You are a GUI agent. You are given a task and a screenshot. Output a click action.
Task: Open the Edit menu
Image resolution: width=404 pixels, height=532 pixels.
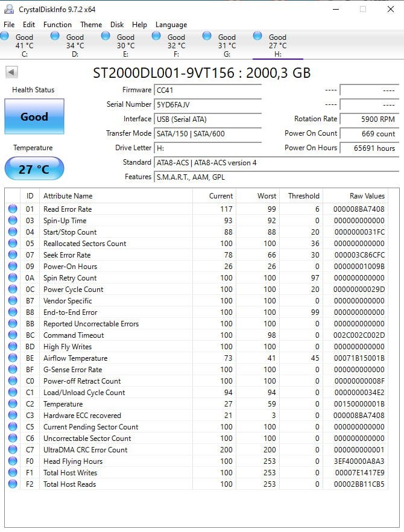click(29, 24)
